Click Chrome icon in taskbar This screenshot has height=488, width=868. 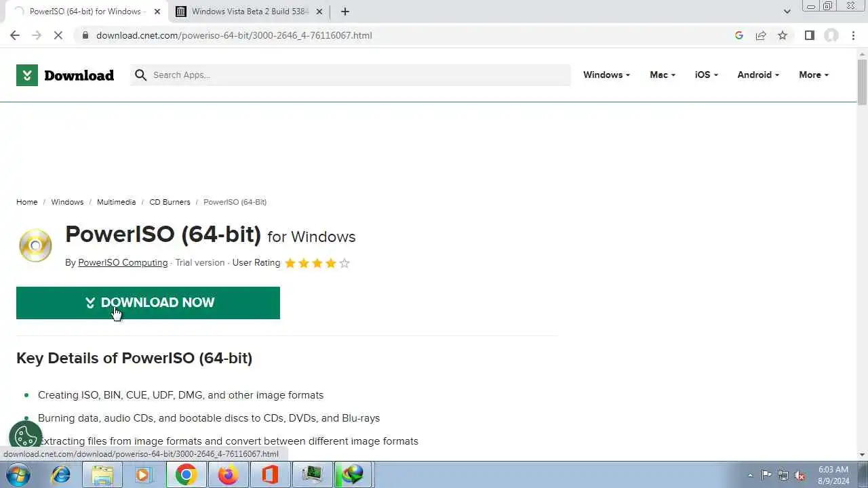coord(186,474)
